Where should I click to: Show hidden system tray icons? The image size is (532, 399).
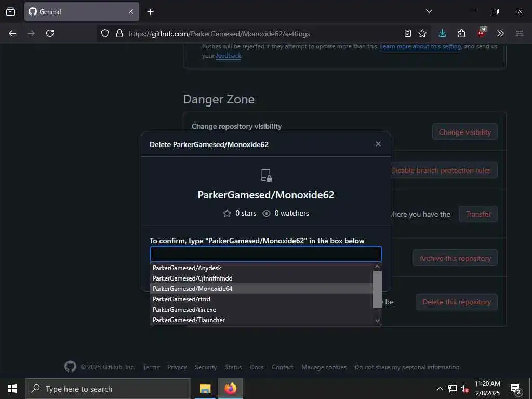click(x=440, y=389)
